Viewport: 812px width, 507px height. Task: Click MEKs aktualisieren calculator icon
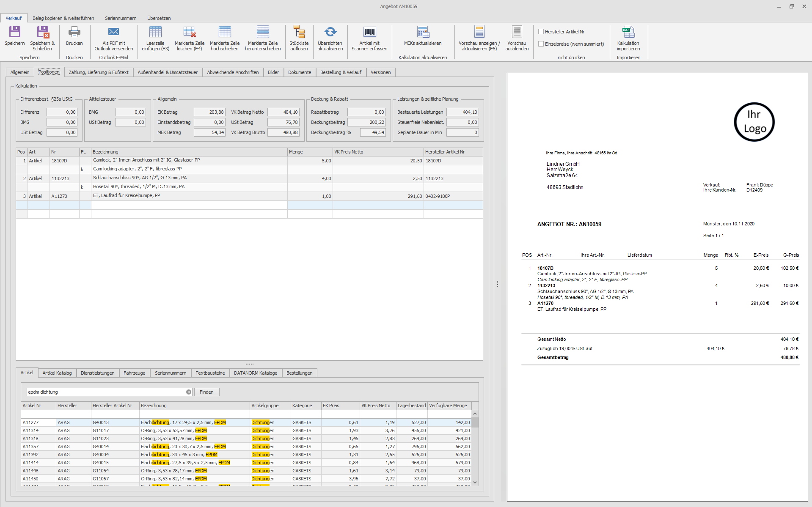(423, 33)
